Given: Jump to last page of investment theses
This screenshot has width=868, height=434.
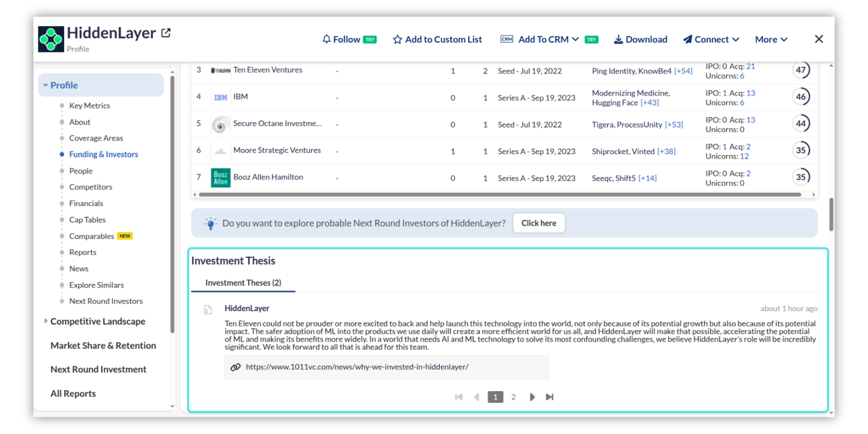Looking at the screenshot, I should pos(550,397).
